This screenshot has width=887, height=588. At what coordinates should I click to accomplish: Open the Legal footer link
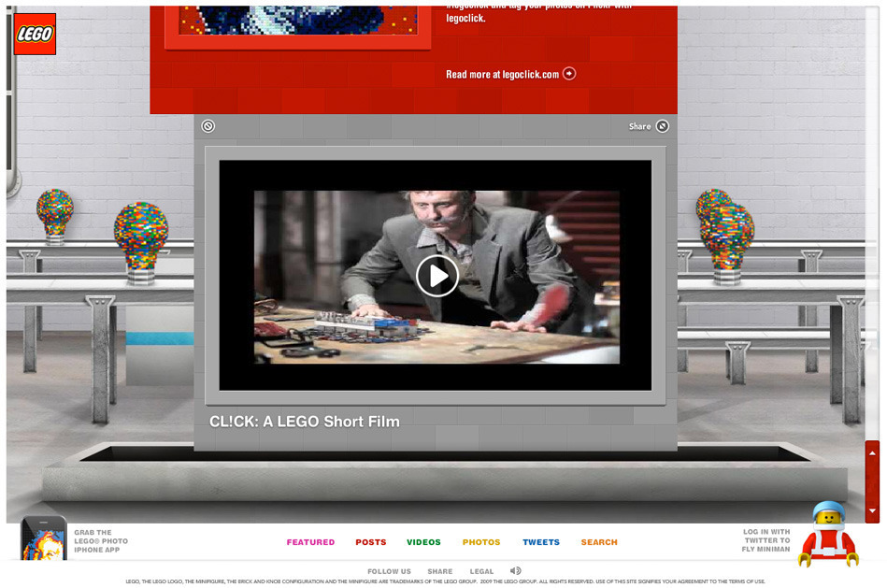click(x=481, y=571)
